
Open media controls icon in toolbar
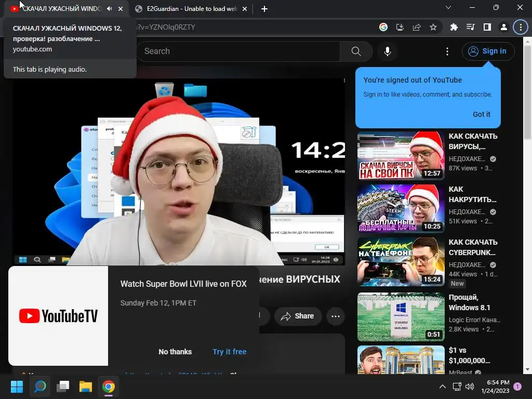(x=470, y=27)
